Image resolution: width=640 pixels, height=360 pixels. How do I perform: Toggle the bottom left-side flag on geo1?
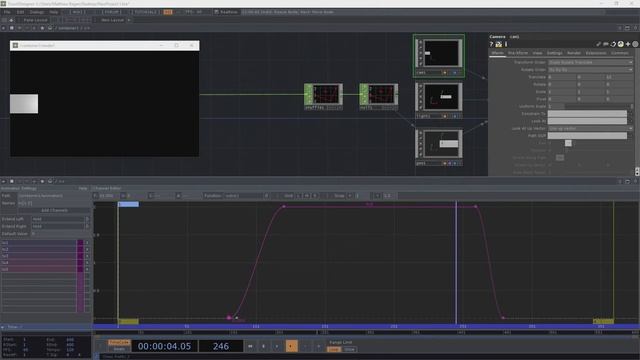pyautogui.click(x=420, y=155)
